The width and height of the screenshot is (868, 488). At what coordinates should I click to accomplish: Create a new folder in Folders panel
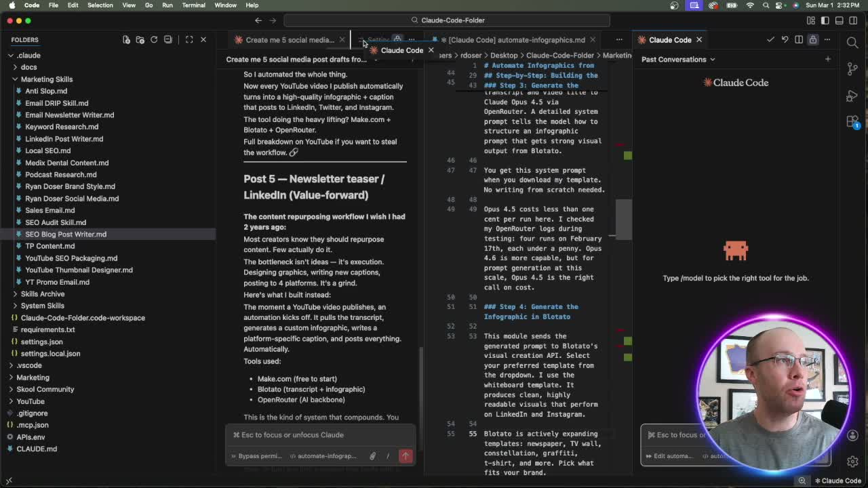(x=140, y=39)
